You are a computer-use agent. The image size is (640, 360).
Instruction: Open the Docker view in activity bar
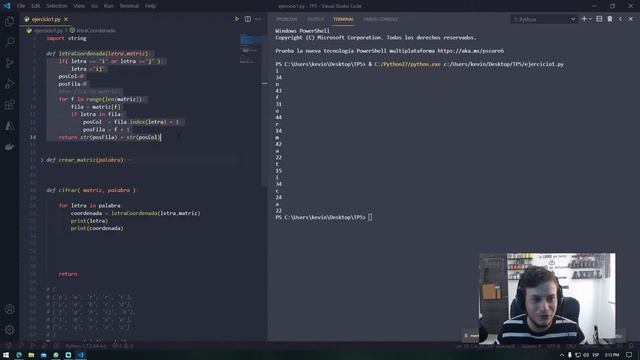[x=9, y=147]
